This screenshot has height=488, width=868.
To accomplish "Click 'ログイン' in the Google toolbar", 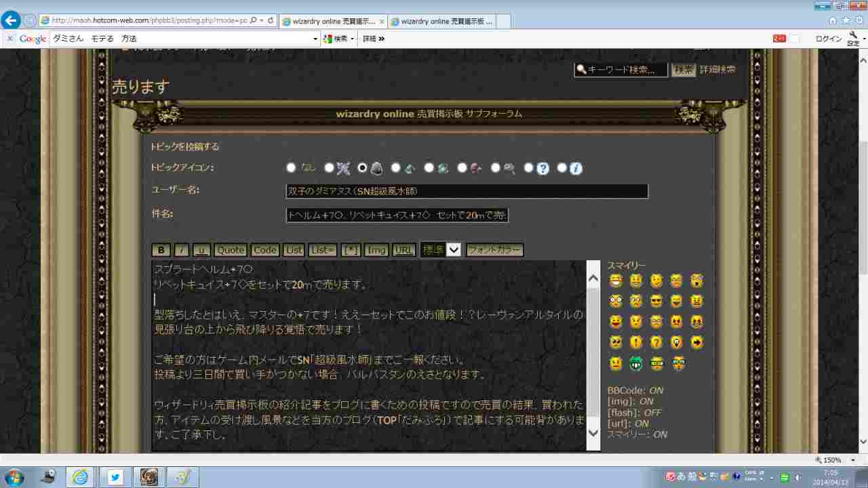I will pos(829,39).
